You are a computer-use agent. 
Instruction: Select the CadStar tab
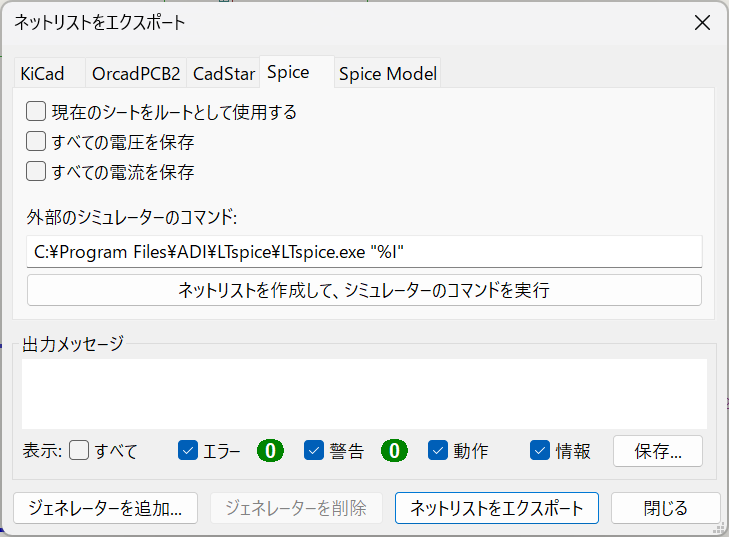pyautogui.click(x=224, y=73)
